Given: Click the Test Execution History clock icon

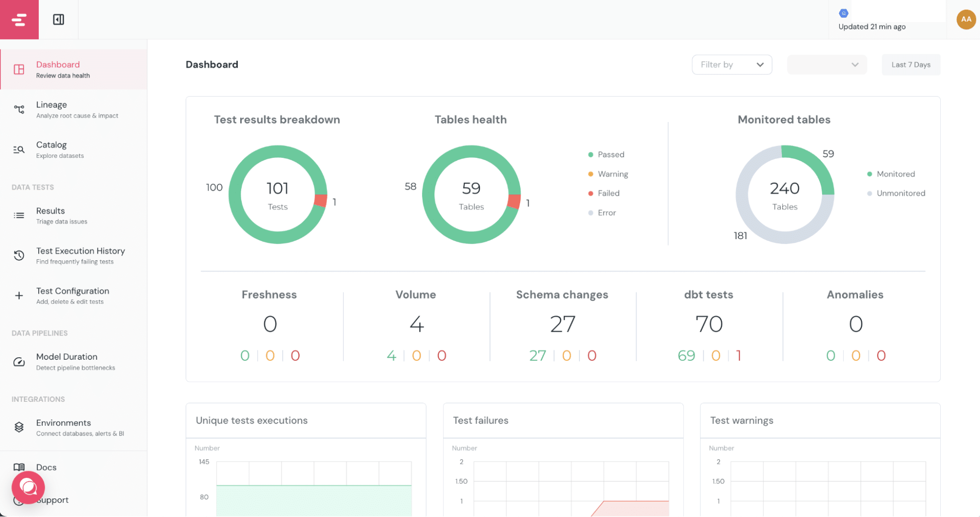Looking at the screenshot, I should coord(19,255).
